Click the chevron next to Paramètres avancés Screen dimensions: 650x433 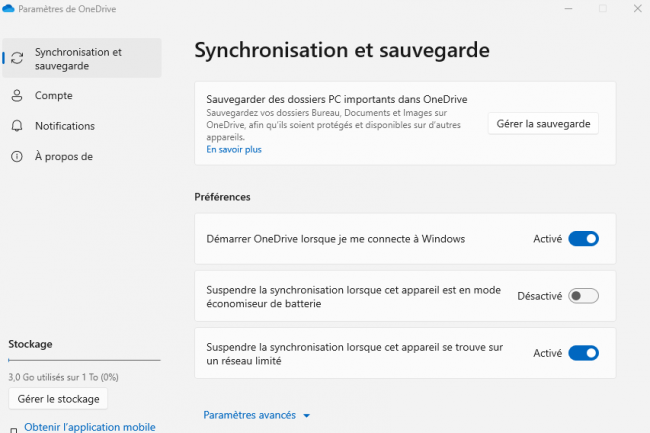point(307,416)
